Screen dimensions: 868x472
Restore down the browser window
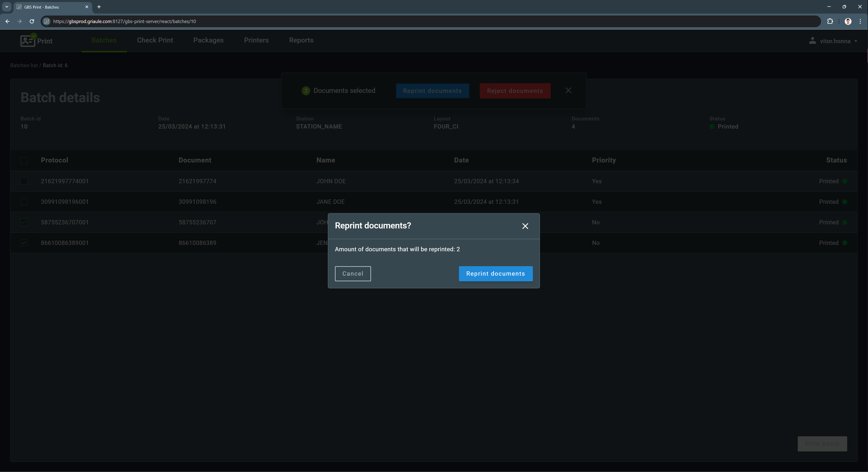(844, 7)
